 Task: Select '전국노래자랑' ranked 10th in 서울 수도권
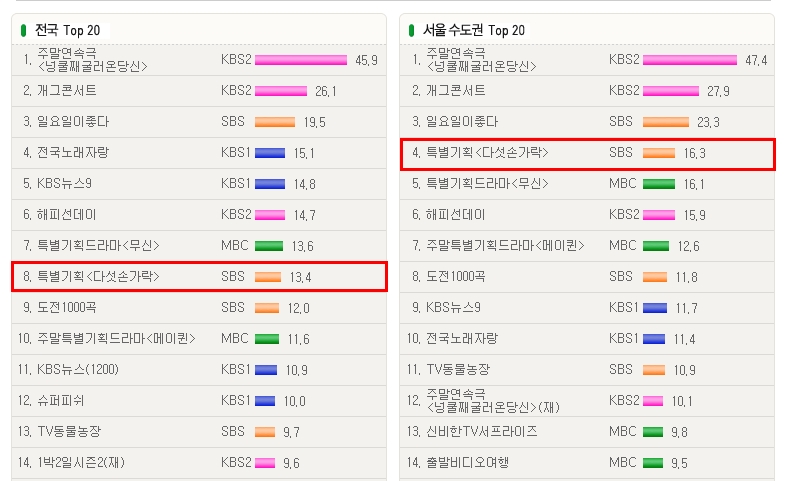tap(462, 338)
